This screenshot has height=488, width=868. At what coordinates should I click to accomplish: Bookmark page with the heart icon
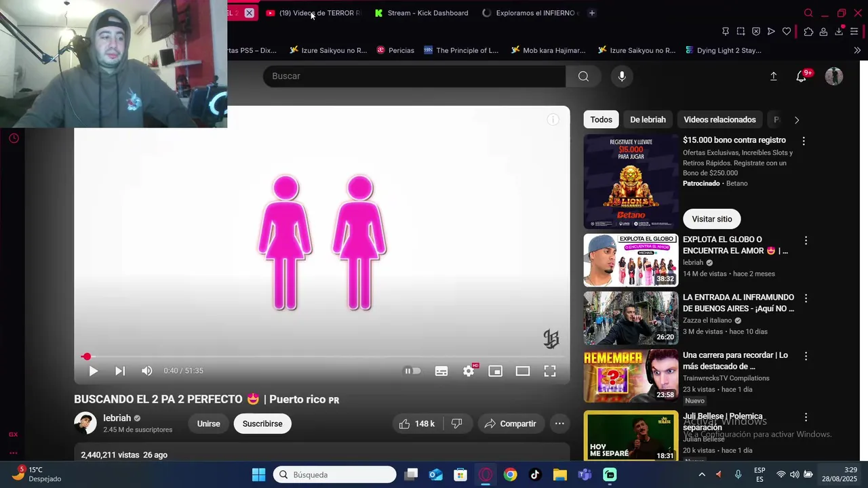pos(787,31)
